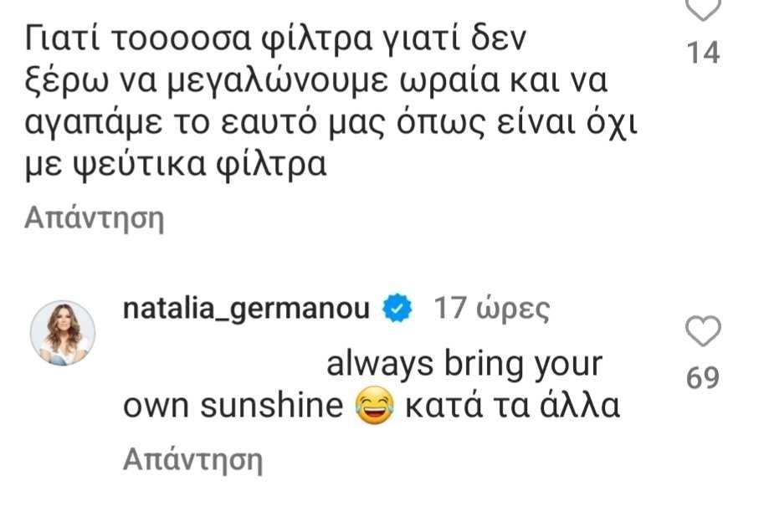Image resolution: width=774 pixels, height=532 pixels.
Task: Click the word "always" in reply
Action: 368,366
